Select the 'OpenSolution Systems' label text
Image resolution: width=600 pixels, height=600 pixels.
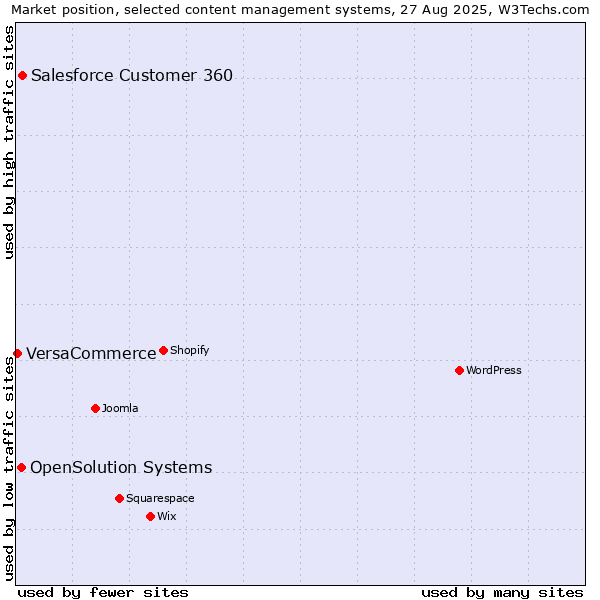click(x=121, y=468)
